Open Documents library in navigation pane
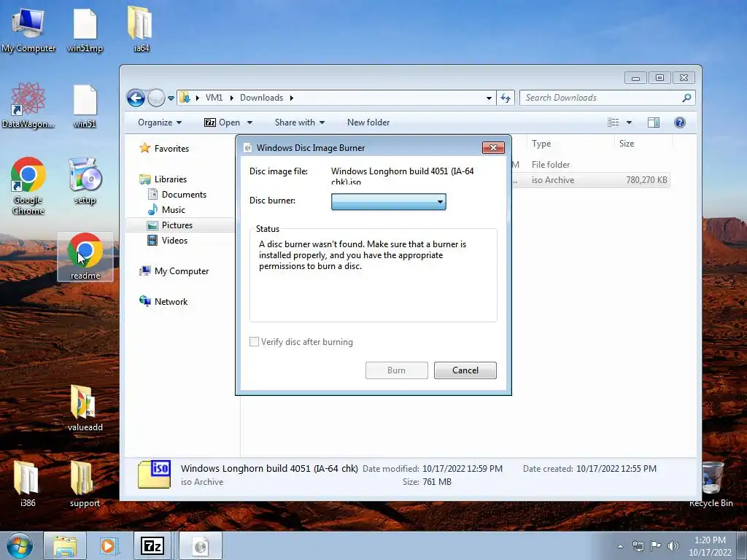The image size is (747, 560). point(177,194)
